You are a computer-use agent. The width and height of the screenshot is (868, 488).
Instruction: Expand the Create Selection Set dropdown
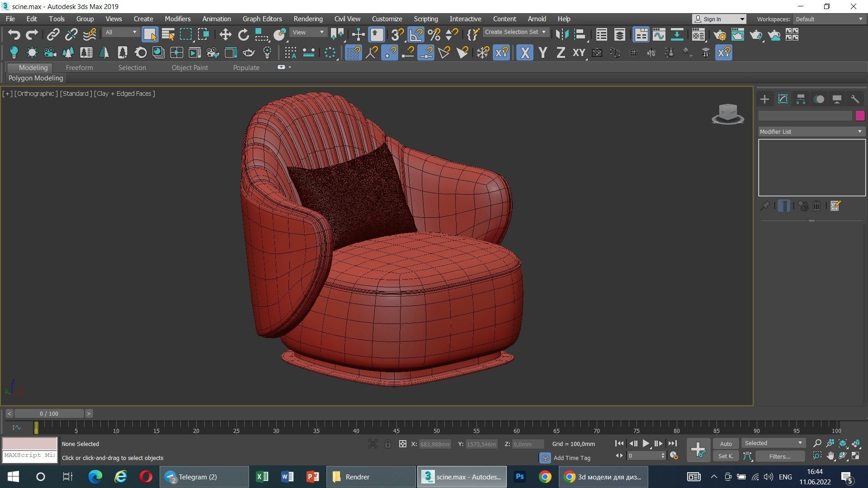tap(515, 32)
